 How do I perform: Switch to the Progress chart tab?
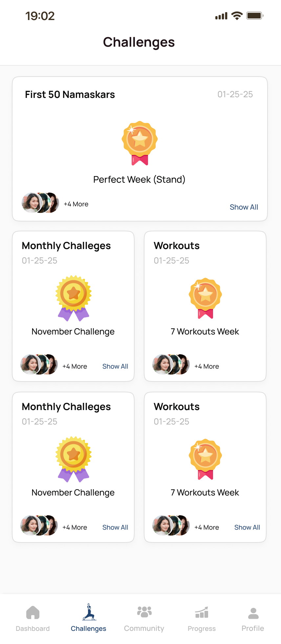point(202,612)
